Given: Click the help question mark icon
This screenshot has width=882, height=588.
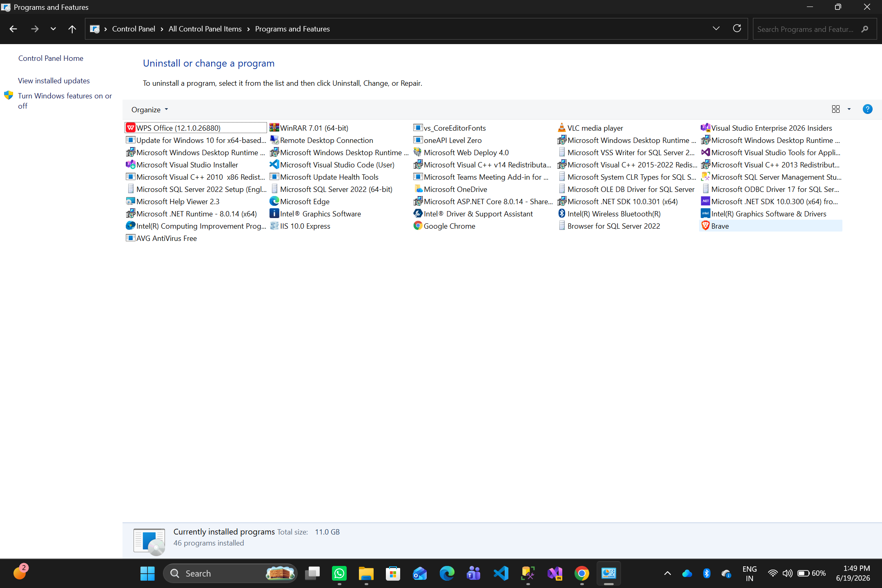Looking at the screenshot, I should click(867, 109).
